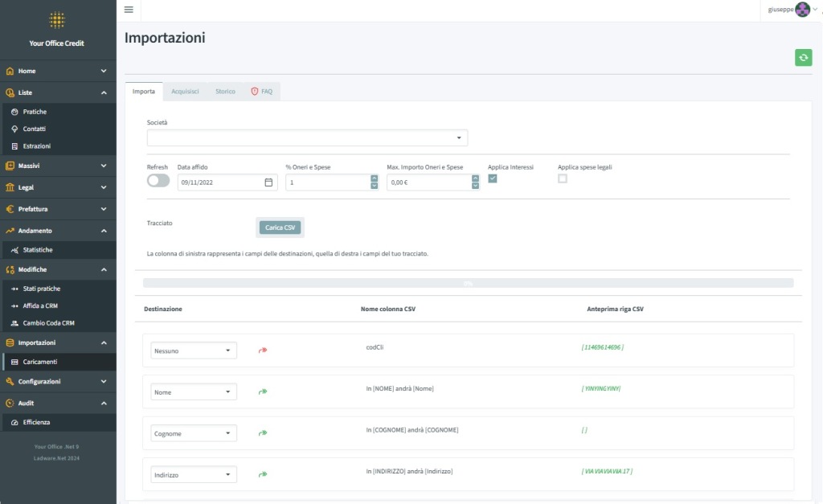Open Statistiche in the sidebar
Viewport: 823px width, 504px height.
38,250
